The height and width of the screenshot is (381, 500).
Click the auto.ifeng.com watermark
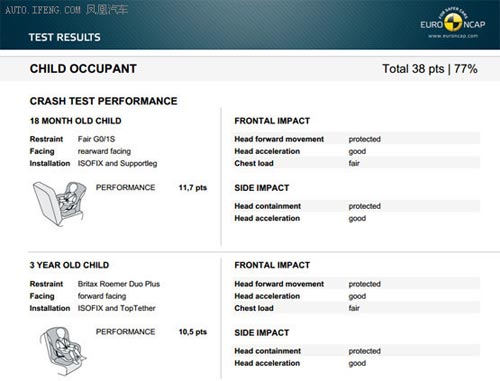click(67, 10)
